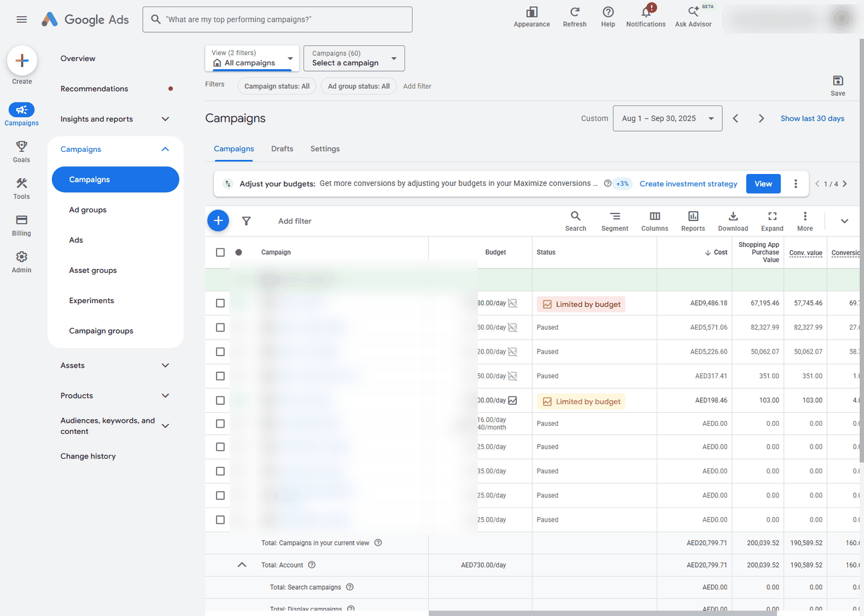Click Show last 30 days link
Screen dimensions: 864x616
click(812, 119)
